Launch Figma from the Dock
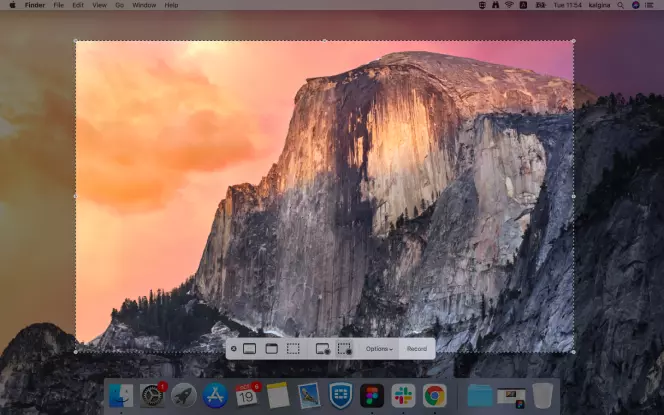 tap(372, 396)
